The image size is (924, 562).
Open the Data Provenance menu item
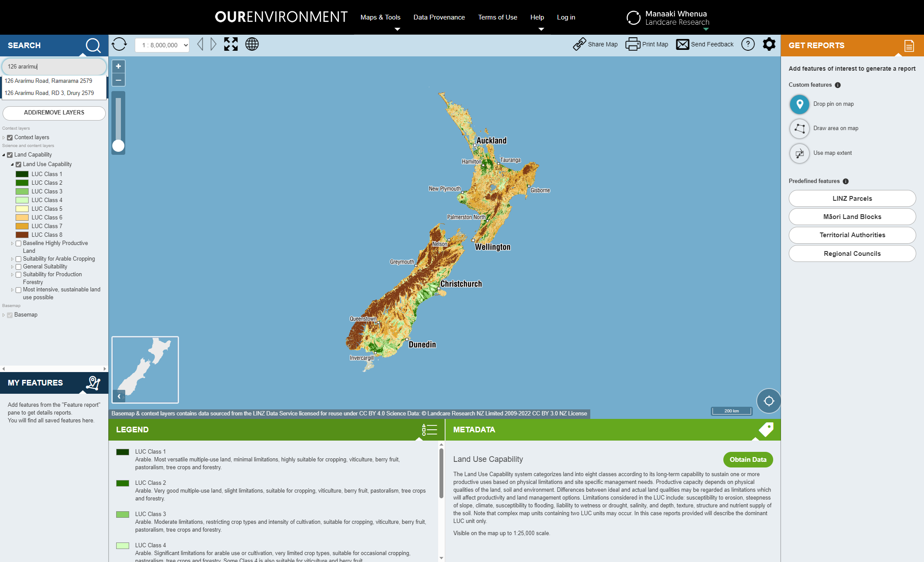(x=439, y=17)
